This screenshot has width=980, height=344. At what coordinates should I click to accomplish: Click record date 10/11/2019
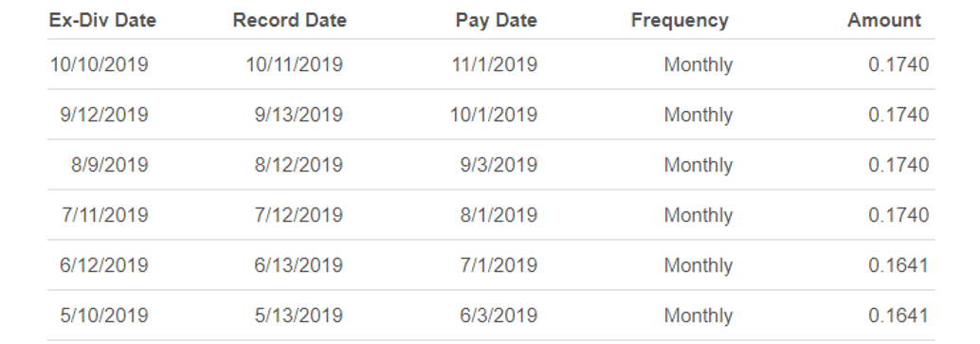tap(295, 64)
